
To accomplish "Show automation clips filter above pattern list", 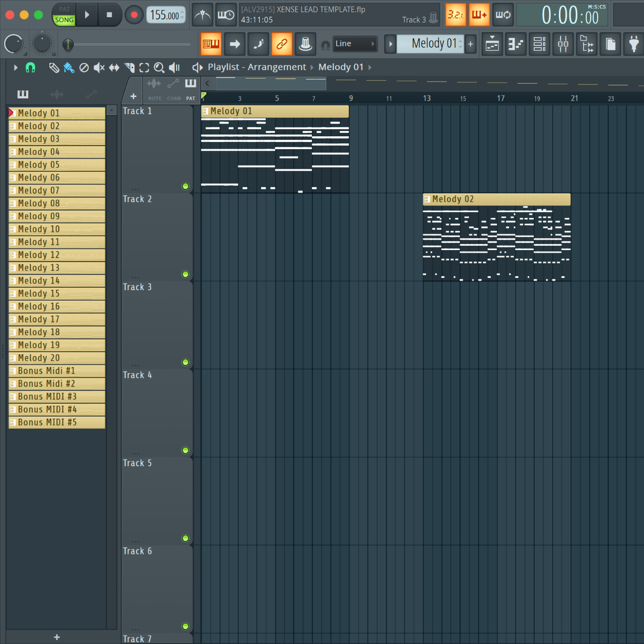I will click(91, 94).
